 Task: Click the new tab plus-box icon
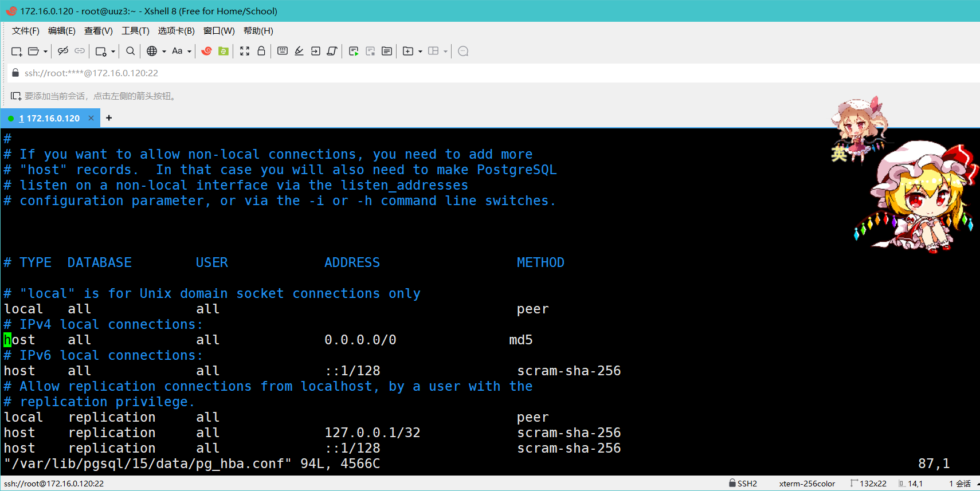(x=408, y=51)
